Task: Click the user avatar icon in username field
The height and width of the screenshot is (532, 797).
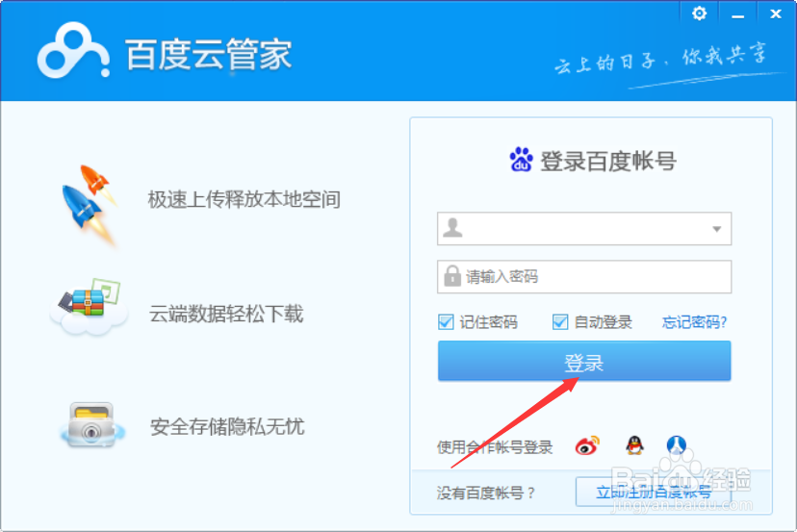Action: pyautogui.click(x=452, y=228)
